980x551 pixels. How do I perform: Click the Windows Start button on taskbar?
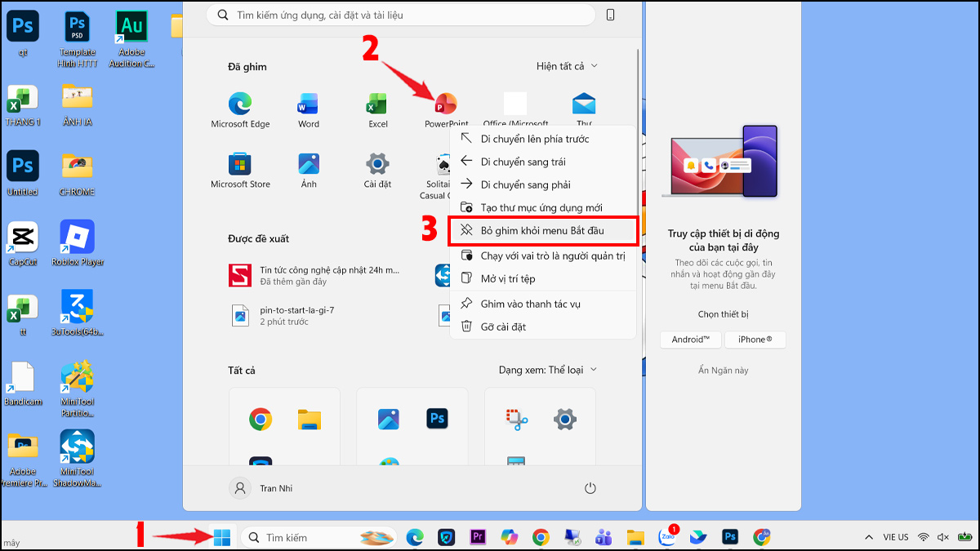tap(222, 537)
